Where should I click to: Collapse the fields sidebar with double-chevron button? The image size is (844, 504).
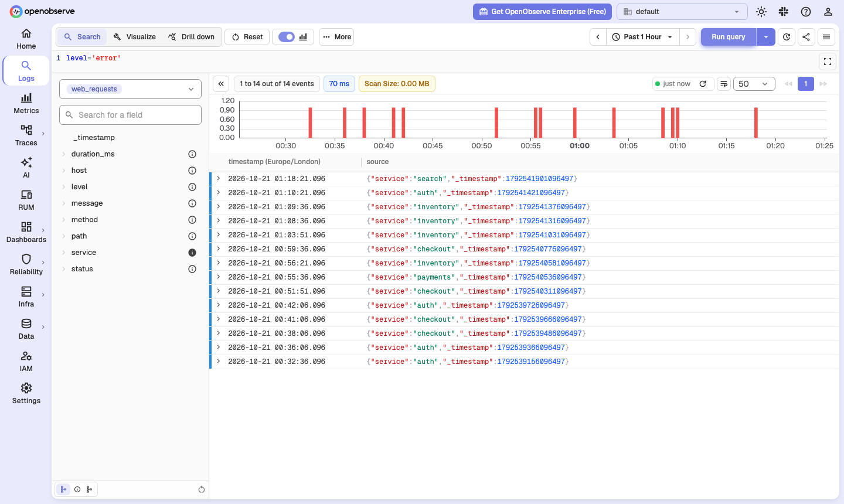coord(221,84)
